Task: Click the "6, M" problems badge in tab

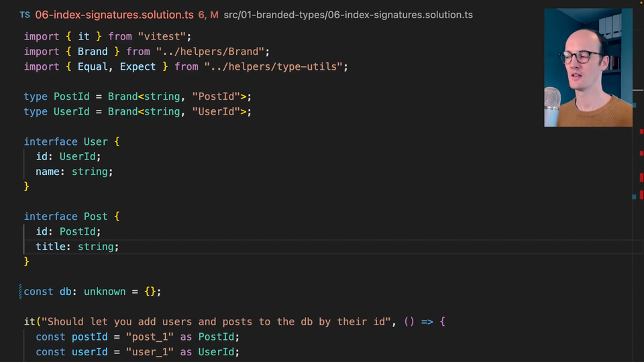Action: [208, 14]
